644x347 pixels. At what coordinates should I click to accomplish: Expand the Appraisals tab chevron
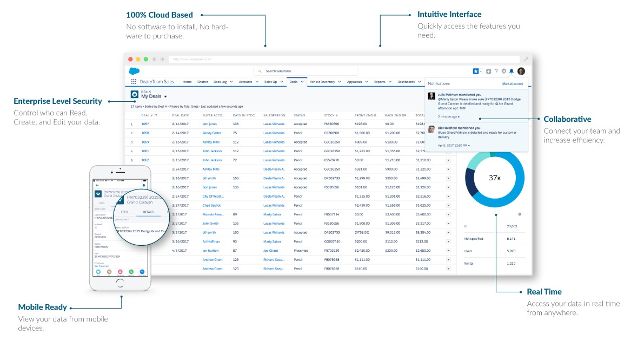coord(367,82)
